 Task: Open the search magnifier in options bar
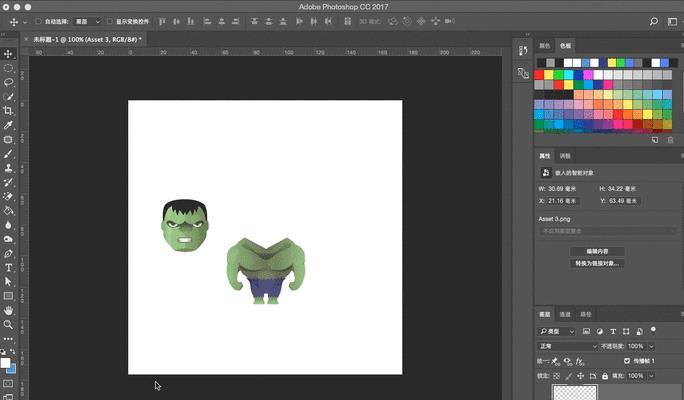coord(653,21)
